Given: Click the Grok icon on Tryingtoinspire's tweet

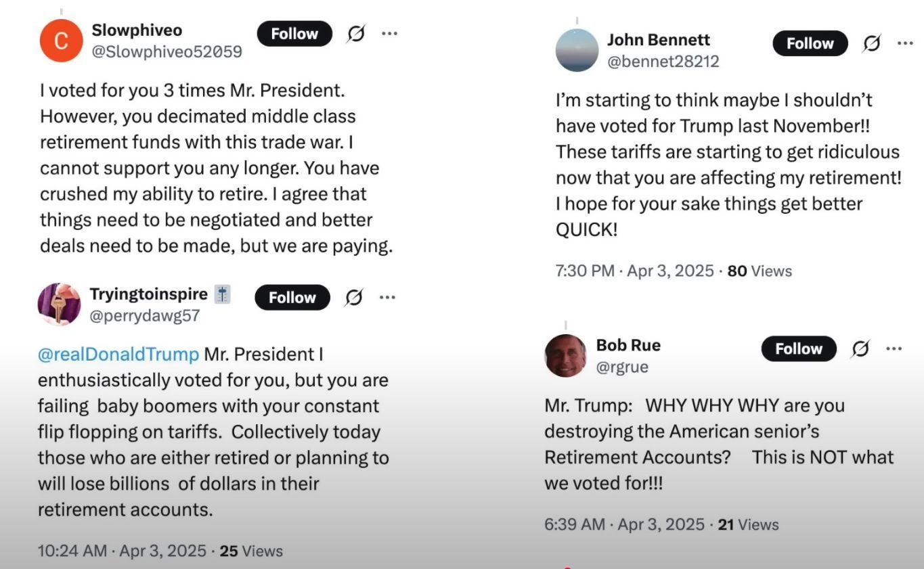Looking at the screenshot, I should coord(354,298).
